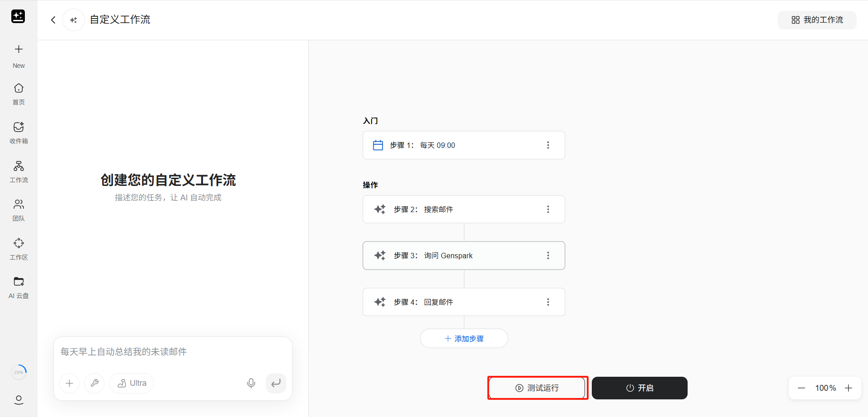
Task: Open AI 云盘 drive folder
Action: [19, 282]
